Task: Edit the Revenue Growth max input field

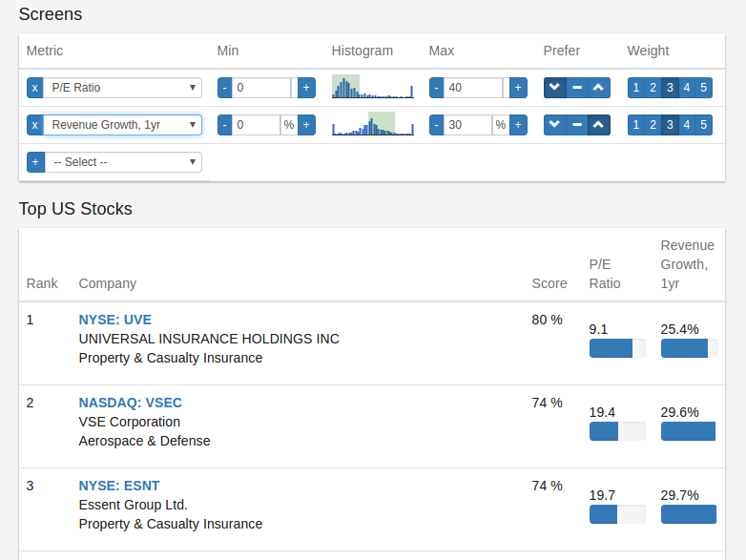Action: coord(467,125)
